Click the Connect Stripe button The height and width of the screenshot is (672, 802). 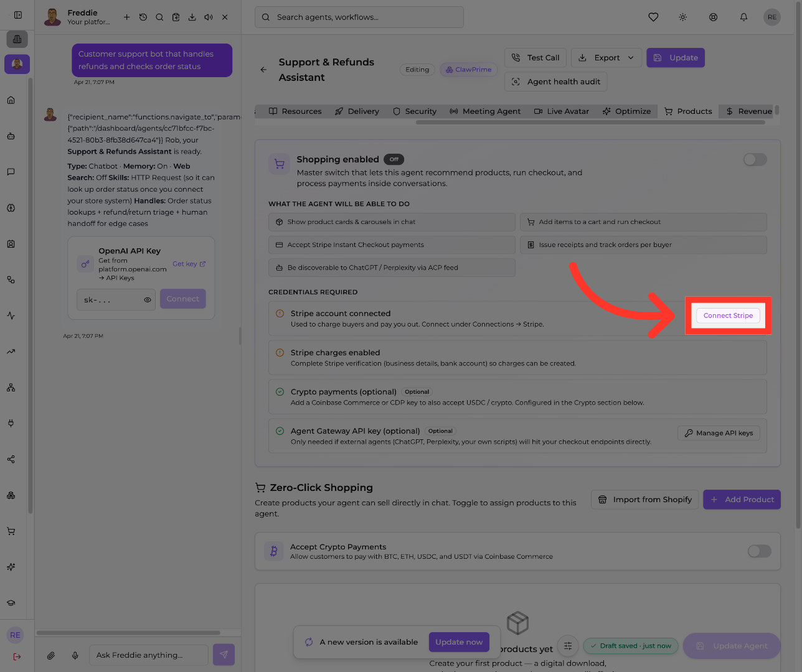728,315
